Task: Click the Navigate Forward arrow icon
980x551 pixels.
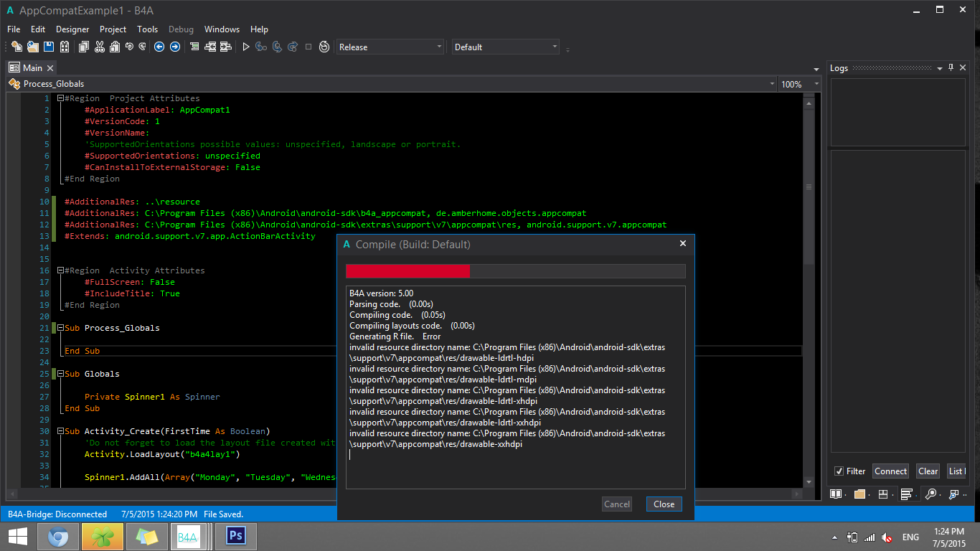Action: pyautogui.click(x=174, y=47)
